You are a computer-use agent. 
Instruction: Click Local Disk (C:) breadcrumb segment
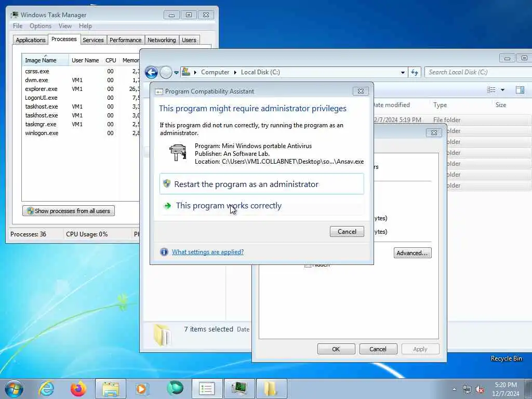point(260,72)
